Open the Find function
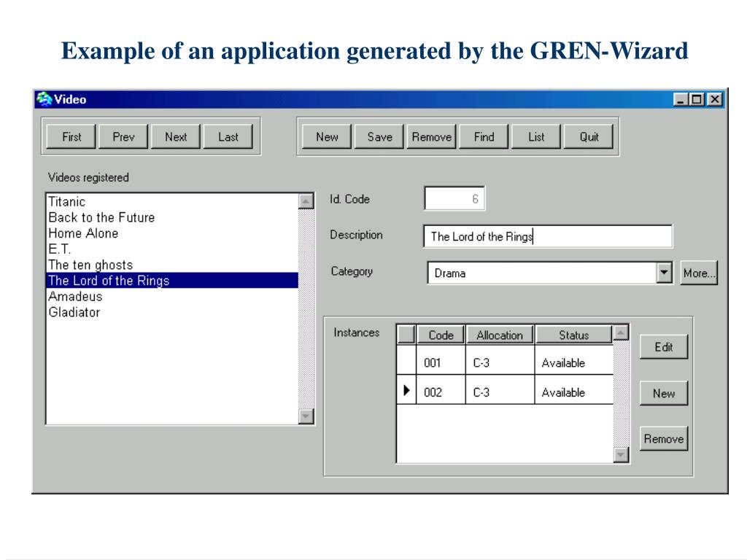The height and width of the screenshot is (560, 747). [484, 137]
